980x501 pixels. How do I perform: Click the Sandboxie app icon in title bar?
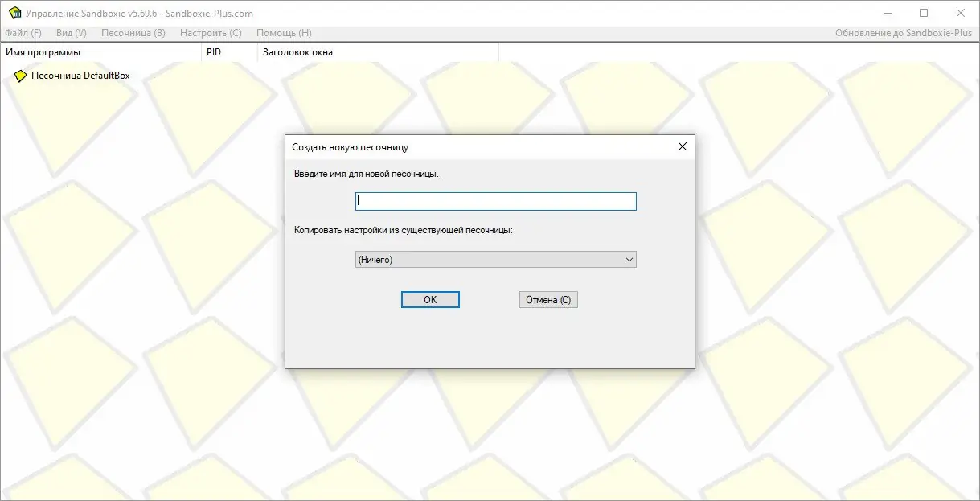click(14, 13)
